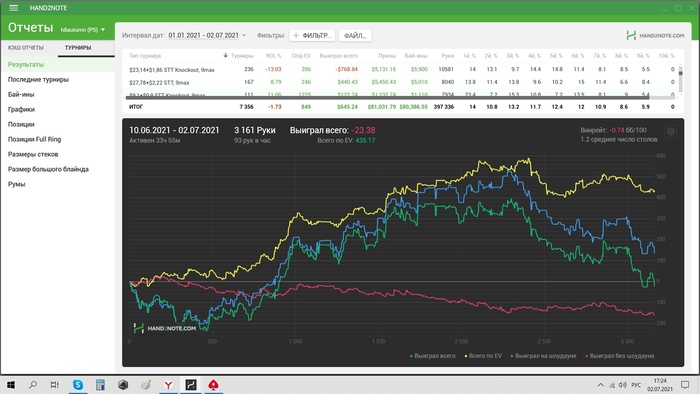Open the Результаты report
This screenshot has width=700, height=394.
point(26,64)
